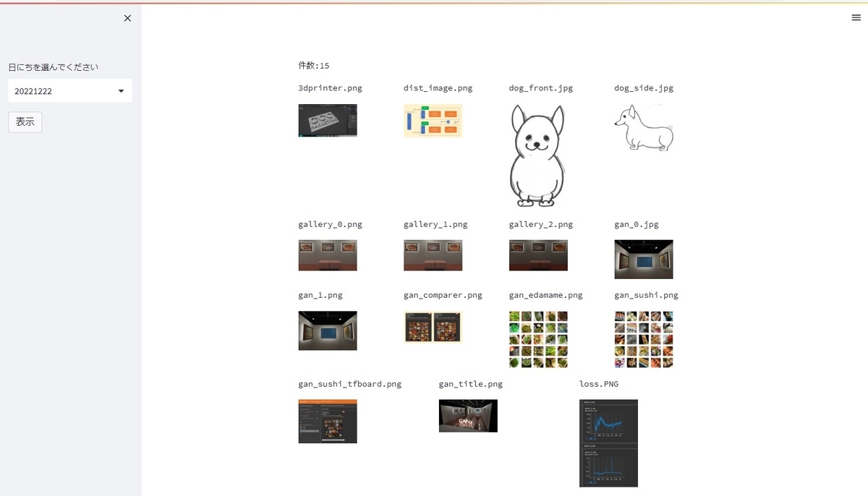Open the gan_comparer.png thumbnail
The height and width of the screenshot is (496, 868).
(433, 327)
